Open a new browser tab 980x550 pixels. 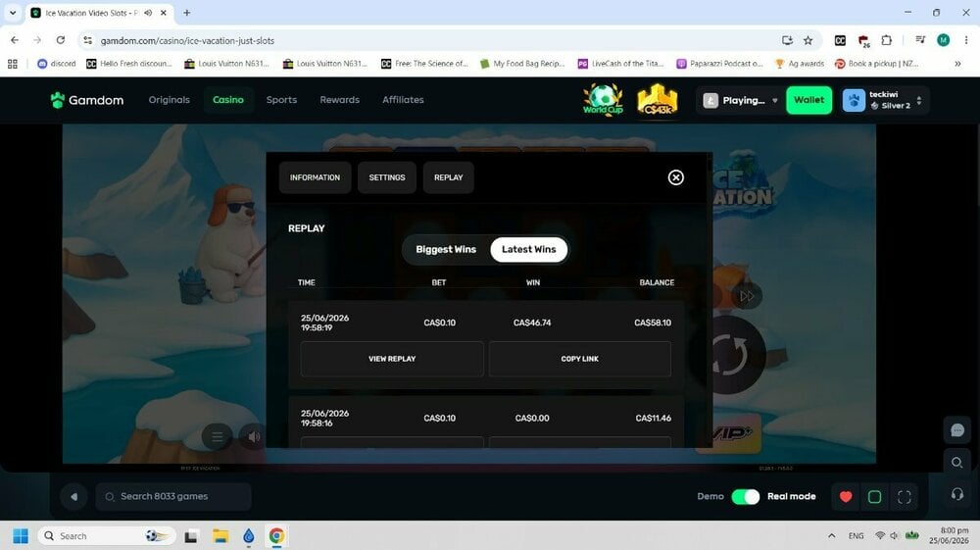pyautogui.click(x=186, y=13)
